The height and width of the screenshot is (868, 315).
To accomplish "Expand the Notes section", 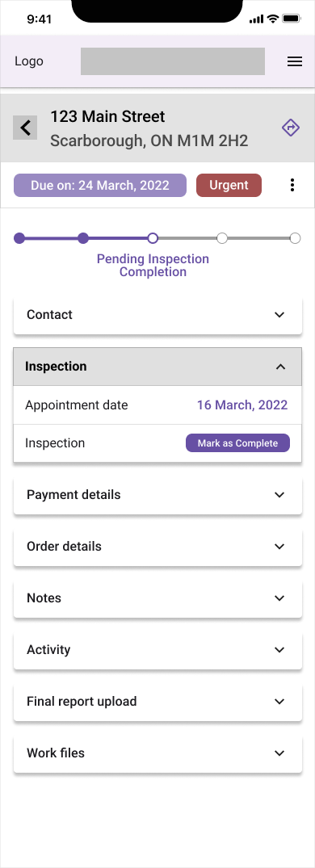I will (157, 598).
